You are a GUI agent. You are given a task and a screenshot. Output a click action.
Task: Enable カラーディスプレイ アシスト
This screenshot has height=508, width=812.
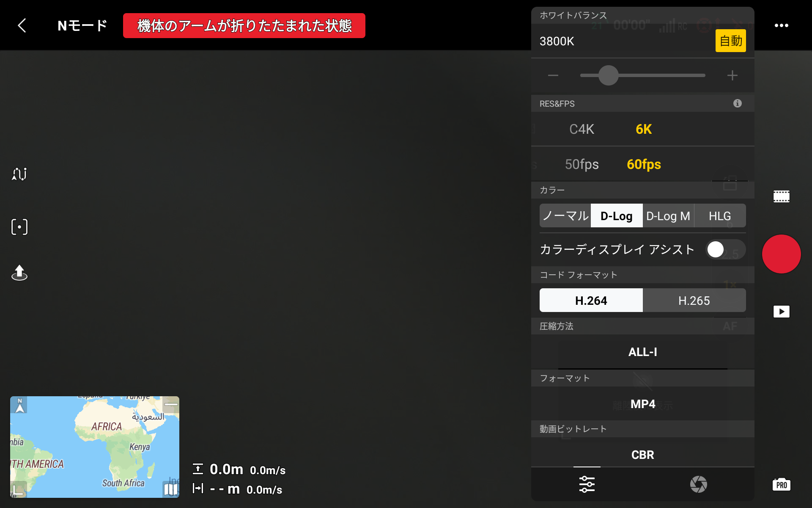[x=725, y=249]
